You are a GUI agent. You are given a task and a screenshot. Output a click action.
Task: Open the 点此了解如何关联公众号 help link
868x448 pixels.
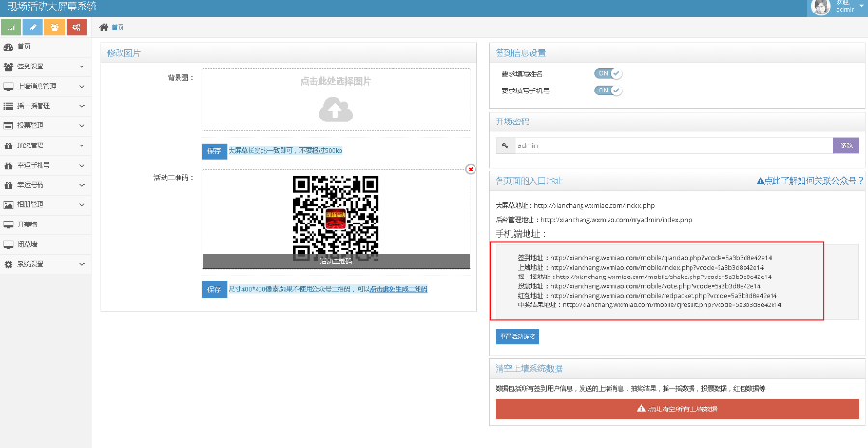coord(810,181)
